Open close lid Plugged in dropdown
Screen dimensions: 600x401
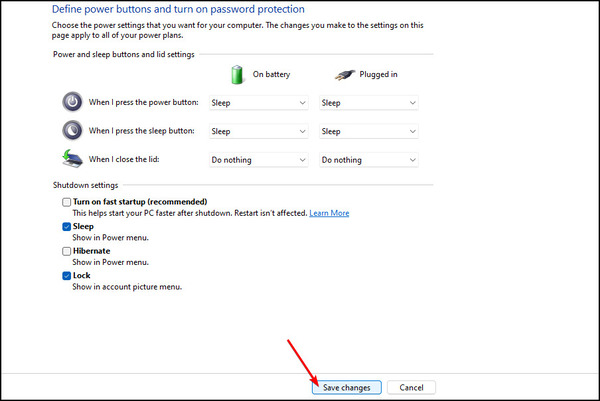pos(368,160)
